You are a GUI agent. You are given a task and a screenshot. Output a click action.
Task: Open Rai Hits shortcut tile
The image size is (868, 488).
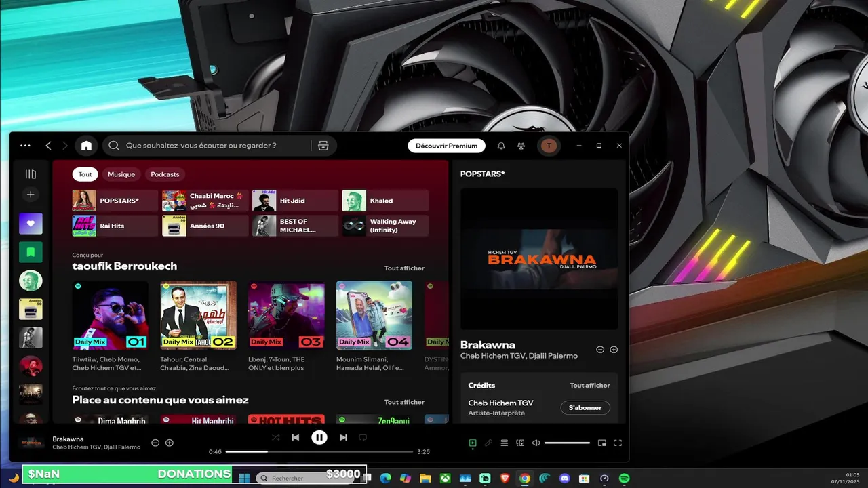pos(115,226)
